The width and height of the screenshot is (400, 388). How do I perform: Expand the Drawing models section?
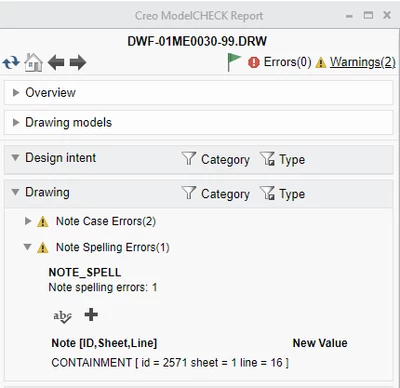coord(15,122)
